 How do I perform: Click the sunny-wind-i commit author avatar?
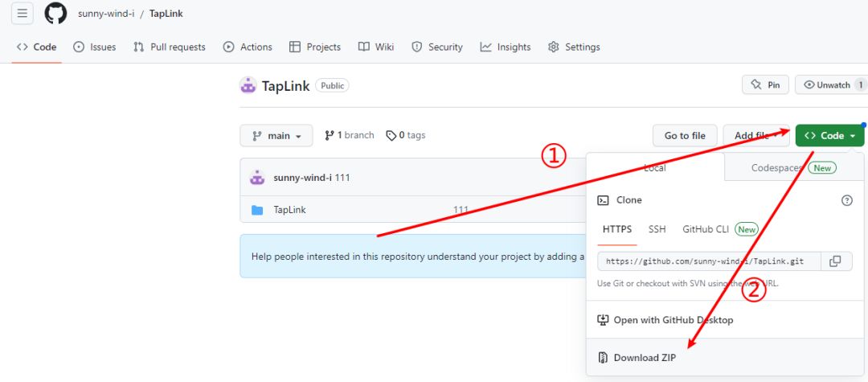tap(257, 178)
